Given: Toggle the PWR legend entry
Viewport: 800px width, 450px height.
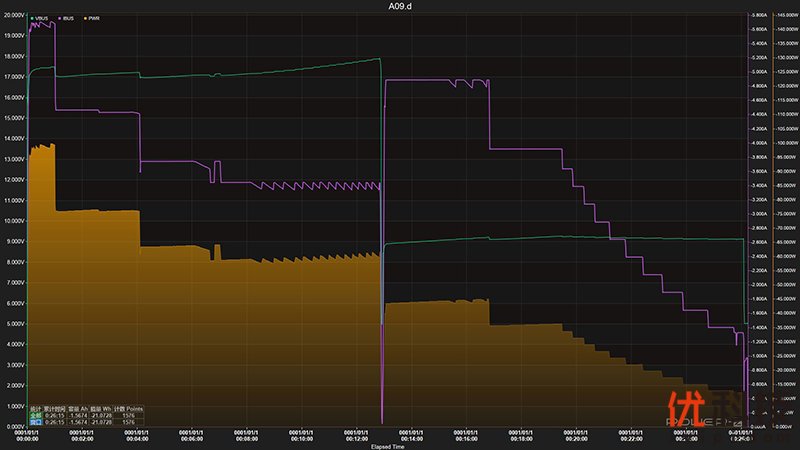Looking at the screenshot, I should [94, 19].
